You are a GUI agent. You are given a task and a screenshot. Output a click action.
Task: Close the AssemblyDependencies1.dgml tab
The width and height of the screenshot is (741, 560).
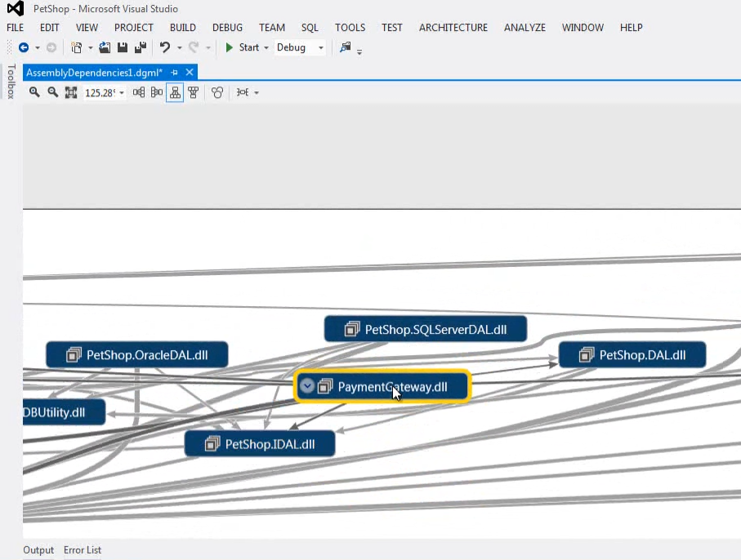(x=190, y=72)
